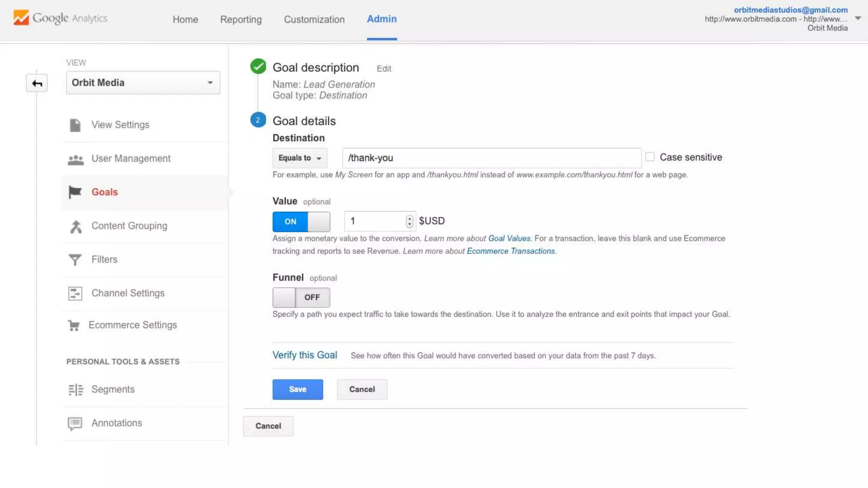Click the back arrow icon in sidebar
This screenshot has width=868, height=488.
37,83
